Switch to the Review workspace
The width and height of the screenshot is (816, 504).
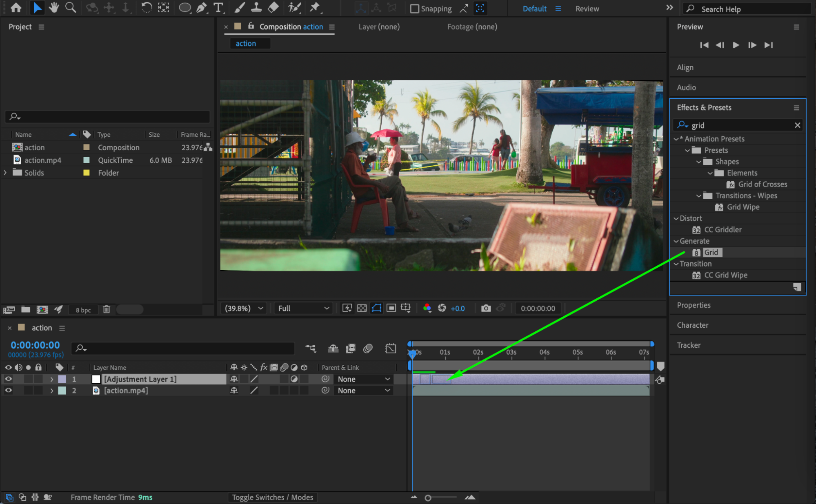[587, 9]
